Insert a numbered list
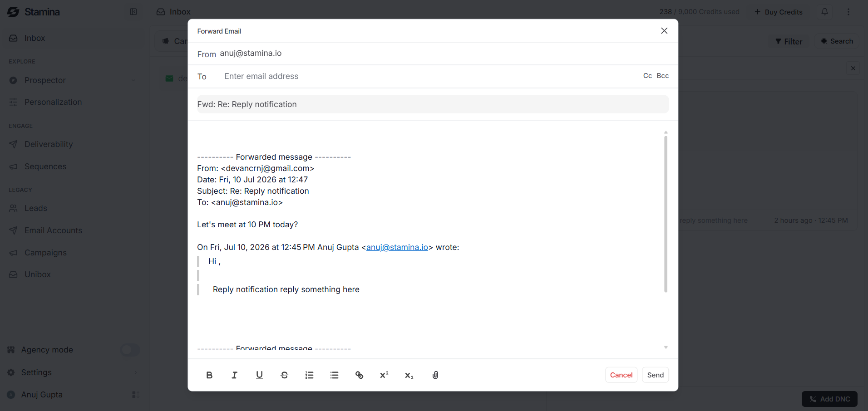Image resolution: width=868 pixels, height=411 pixels. pos(309,375)
